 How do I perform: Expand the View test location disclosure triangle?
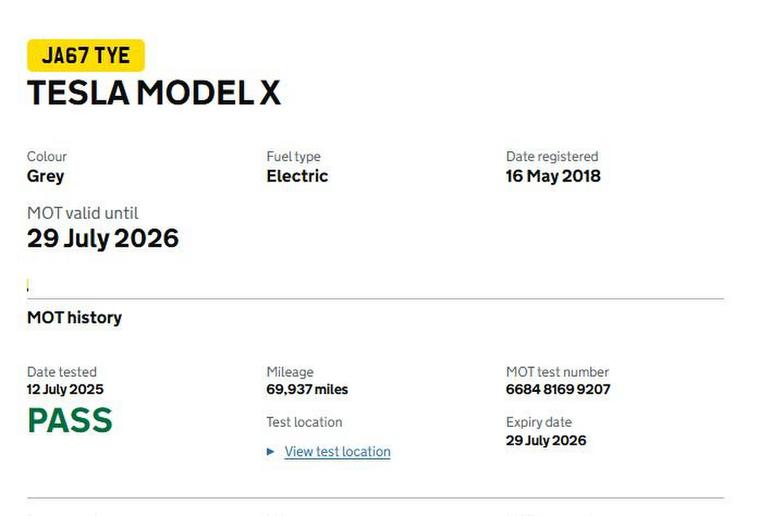coord(271,452)
